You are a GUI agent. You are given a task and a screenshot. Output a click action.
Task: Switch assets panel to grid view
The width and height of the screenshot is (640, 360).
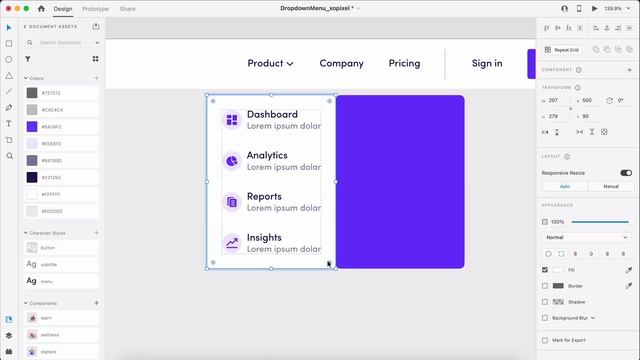(x=96, y=59)
